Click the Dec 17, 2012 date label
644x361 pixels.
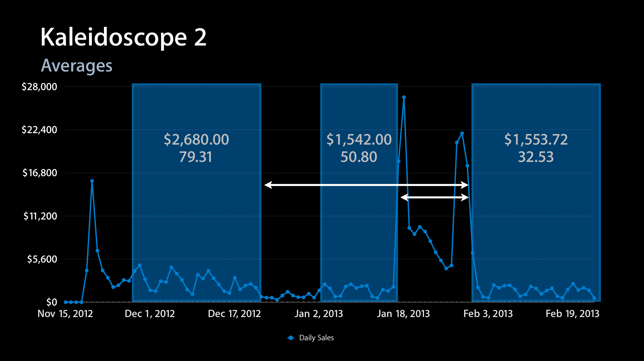click(234, 314)
